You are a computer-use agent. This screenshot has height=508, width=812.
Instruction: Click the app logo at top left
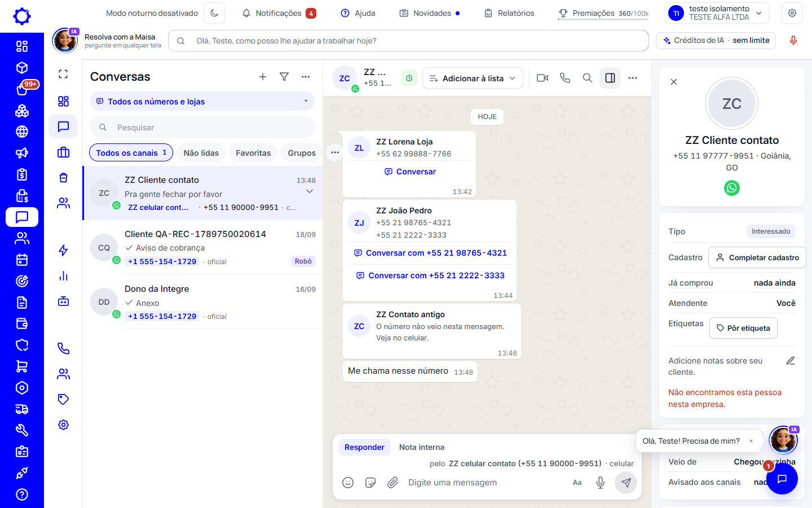22,16
